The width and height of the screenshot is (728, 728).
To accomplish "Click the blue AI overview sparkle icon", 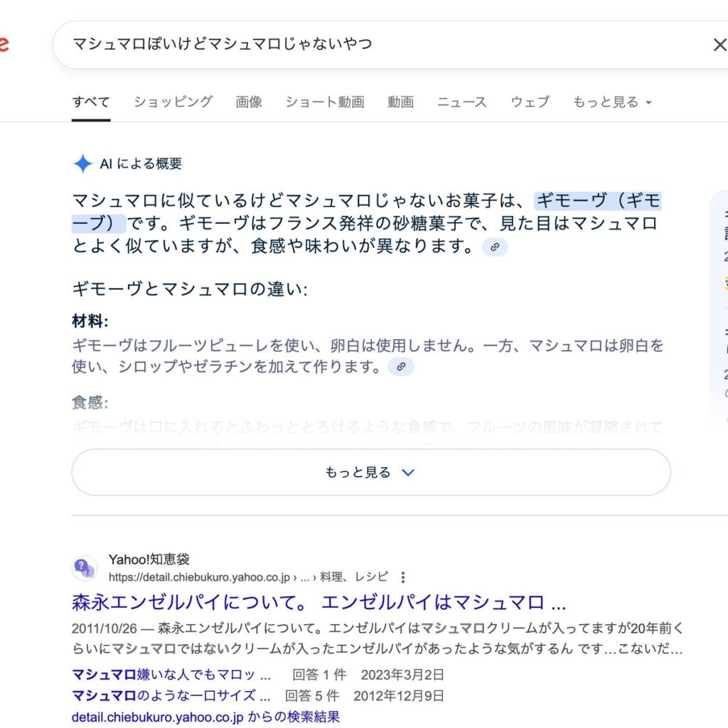I will tap(82, 164).
